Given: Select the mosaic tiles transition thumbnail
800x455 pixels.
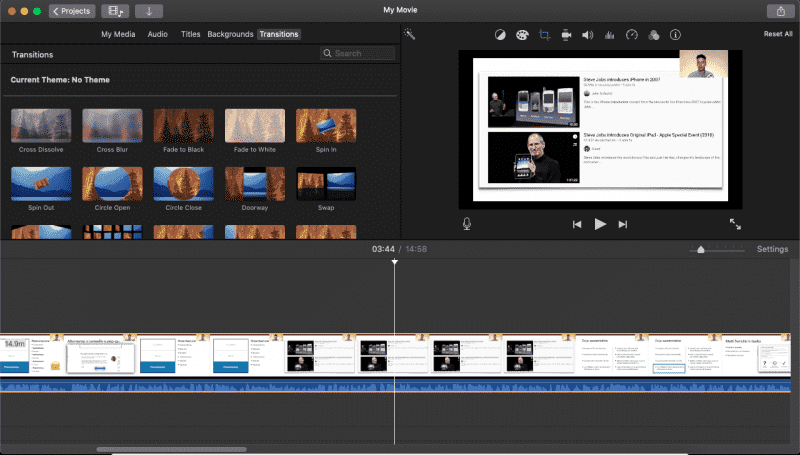Looking at the screenshot, I should (x=112, y=232).
